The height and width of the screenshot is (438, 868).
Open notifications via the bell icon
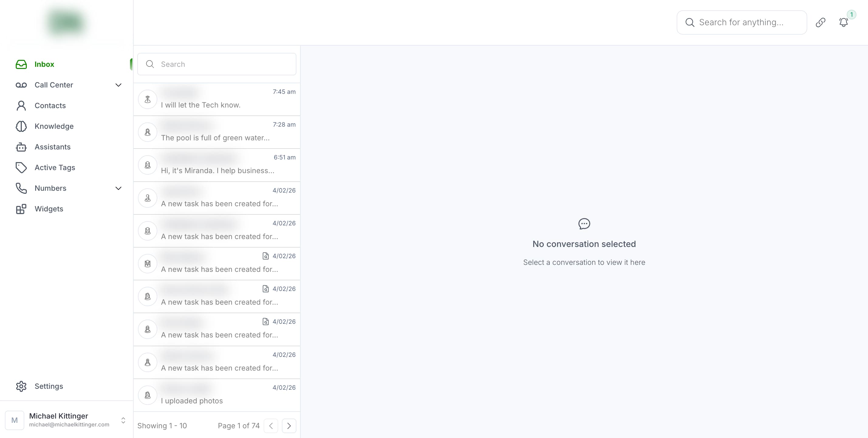click(844, 22)
